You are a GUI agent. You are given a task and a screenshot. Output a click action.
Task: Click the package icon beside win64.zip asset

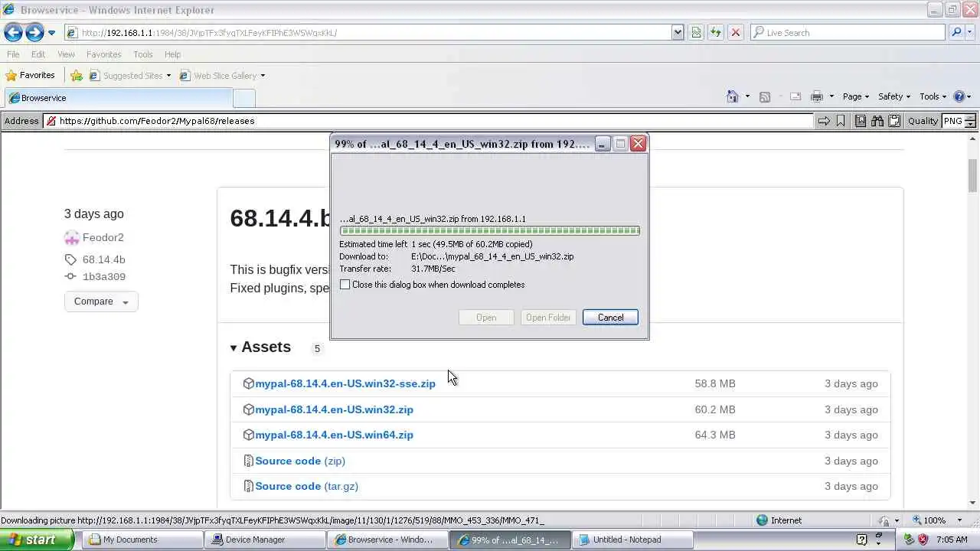pos(248,435)
